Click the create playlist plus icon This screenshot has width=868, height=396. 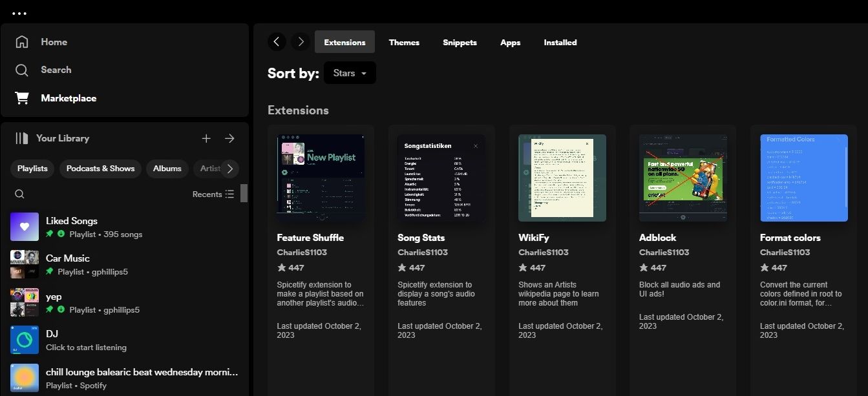pyautogui.click(x=206, y=138)
